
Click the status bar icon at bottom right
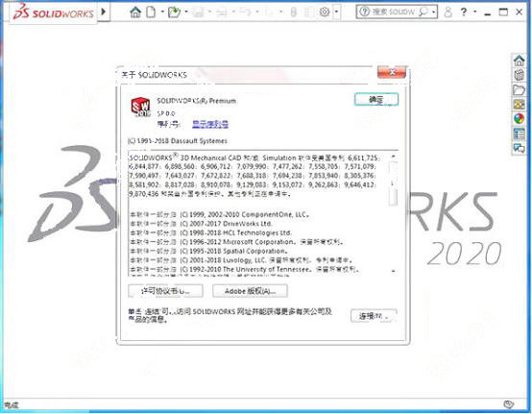[508, 404]
